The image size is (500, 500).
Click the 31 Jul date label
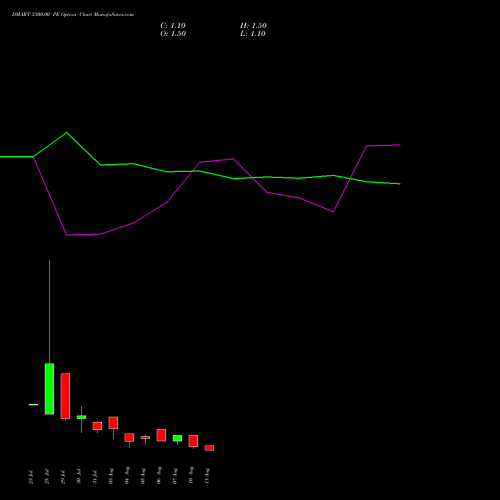pyautogui.click(x=95, y=476)
